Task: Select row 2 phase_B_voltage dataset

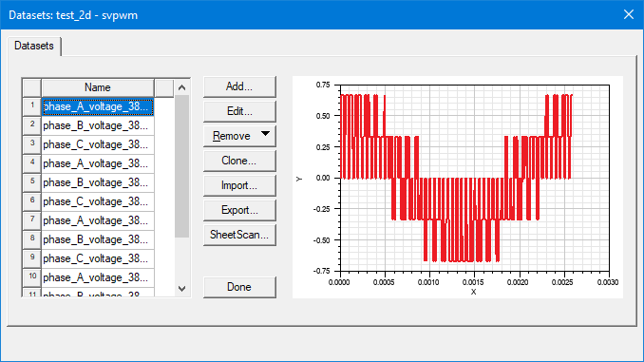Action: (x=98, y=125)
